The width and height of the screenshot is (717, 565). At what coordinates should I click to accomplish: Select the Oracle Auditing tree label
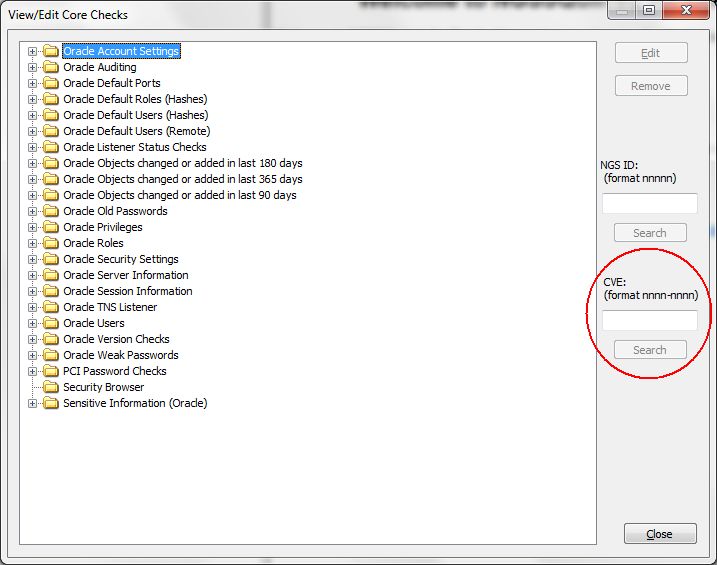click(x=100, y=67)
